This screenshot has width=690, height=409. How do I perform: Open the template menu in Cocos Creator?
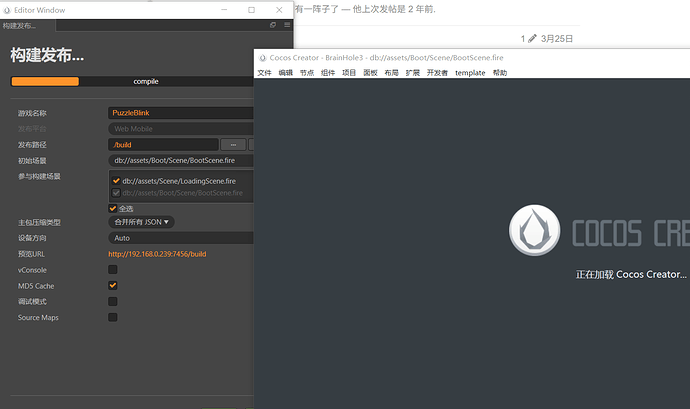[x=470, y=73]
